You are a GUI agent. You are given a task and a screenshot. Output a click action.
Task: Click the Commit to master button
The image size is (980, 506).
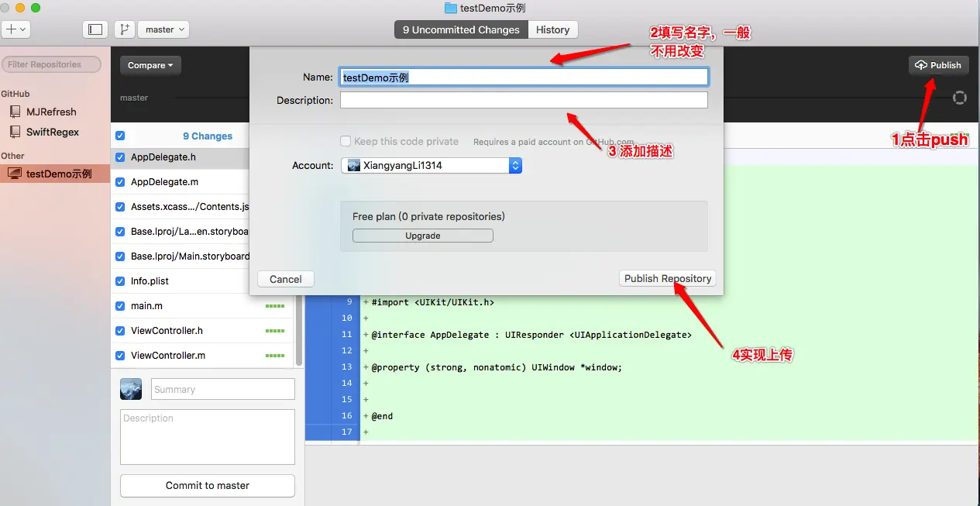pos(208,486)
